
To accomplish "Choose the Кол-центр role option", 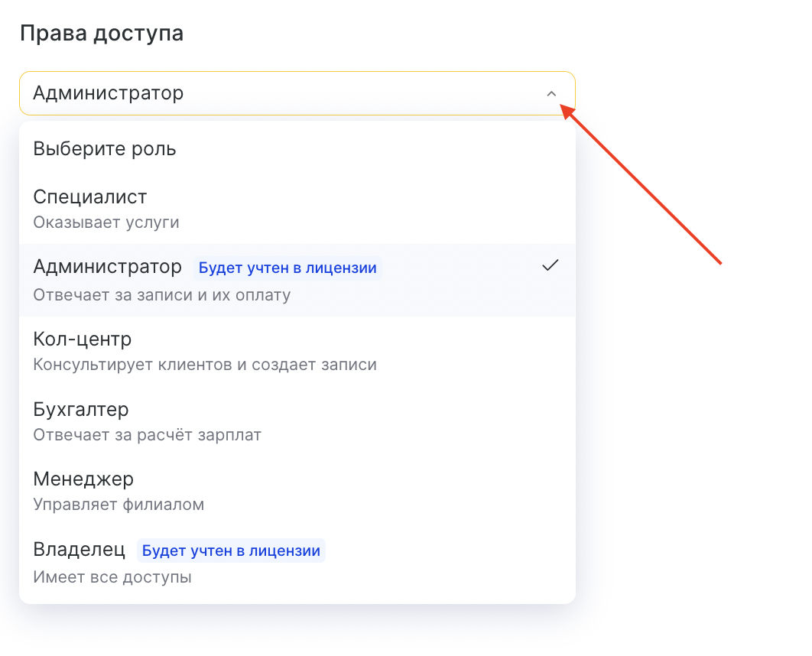I will click(x=83, y=339).
